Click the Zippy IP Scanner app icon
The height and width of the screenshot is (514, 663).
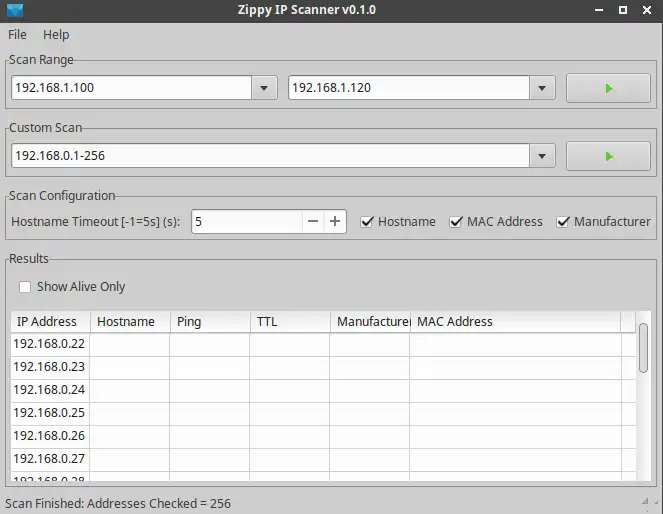click(15, 10)
